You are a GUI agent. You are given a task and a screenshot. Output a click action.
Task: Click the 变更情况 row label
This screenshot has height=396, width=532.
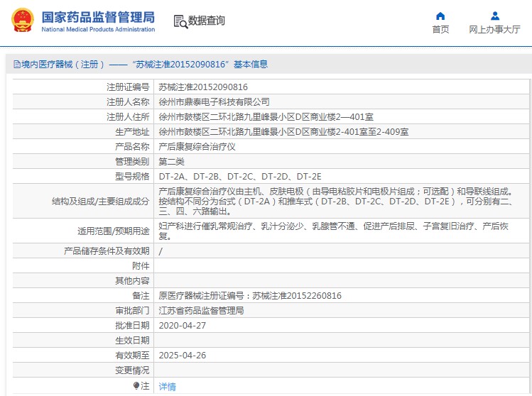tap(132, 370)
